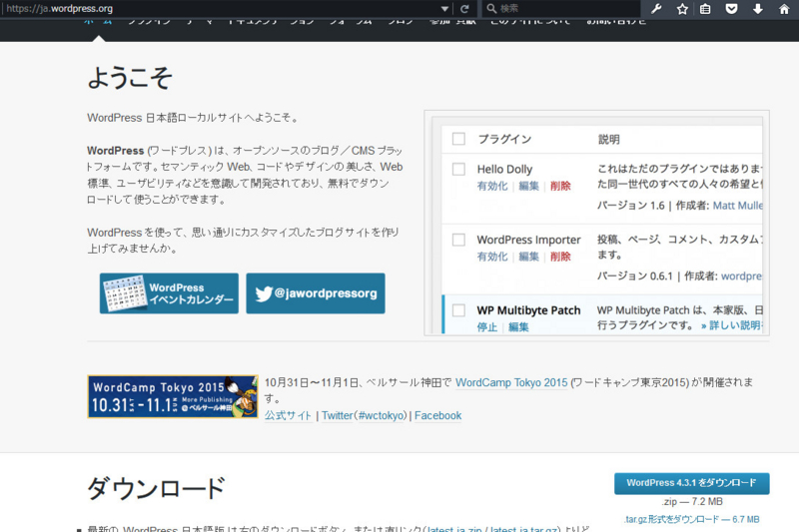Open the Facebook link
The image size is (799, 532).
point(437,415)
